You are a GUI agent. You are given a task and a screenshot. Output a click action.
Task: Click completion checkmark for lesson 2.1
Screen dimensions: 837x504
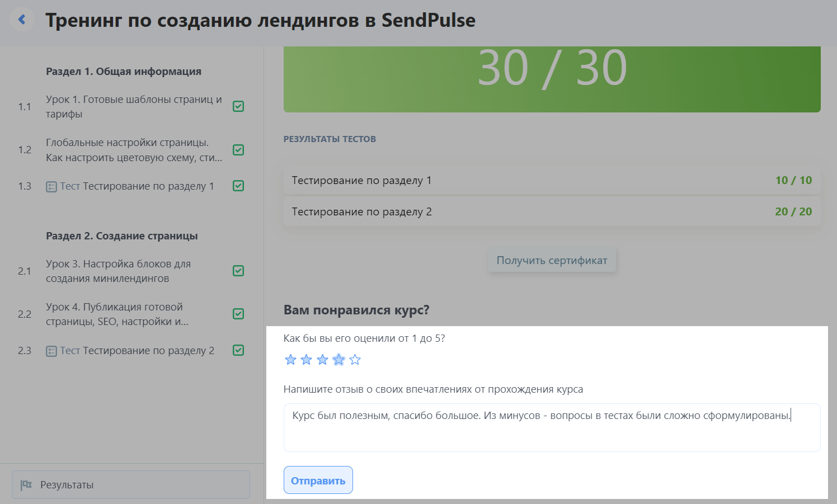(238, 271)
